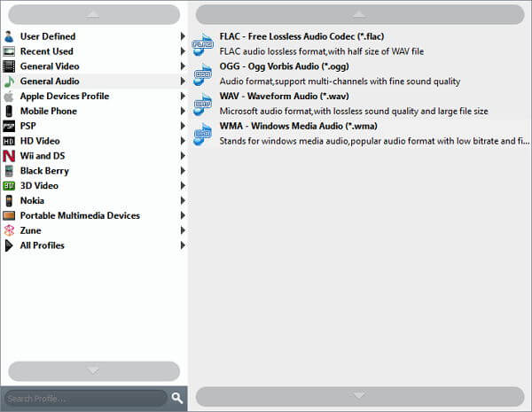The height and width of the screenshot is (412, 532).
Task: Expand the User Defined submenu arrow
Action: click(183, 36)
